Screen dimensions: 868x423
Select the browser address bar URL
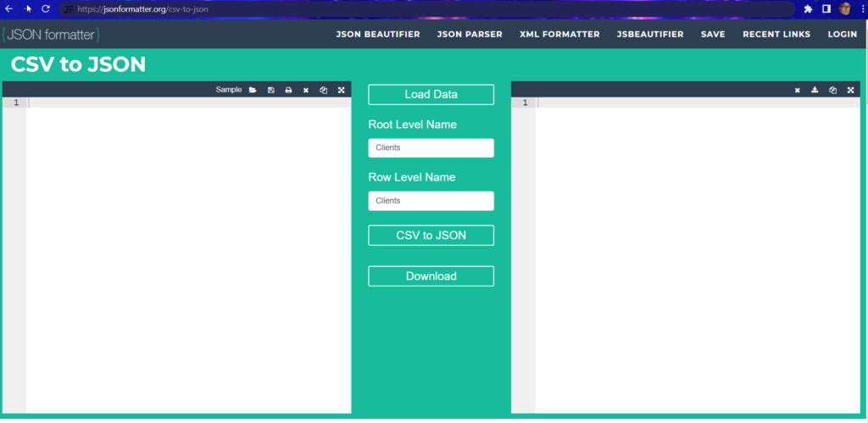coord(142,9)
